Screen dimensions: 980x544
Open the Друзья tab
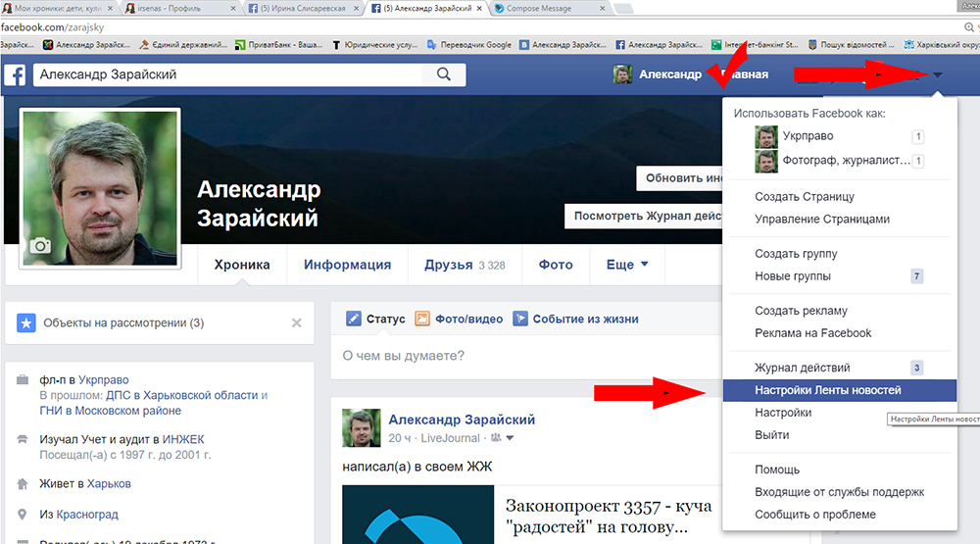tap(465, 265)
